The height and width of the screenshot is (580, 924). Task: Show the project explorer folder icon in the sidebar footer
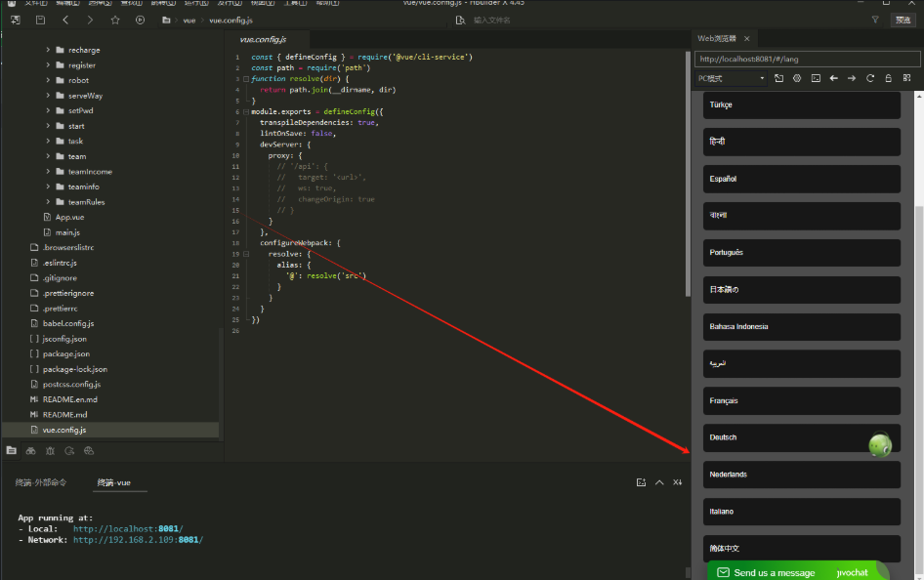pyautogui.click(x=11, y=451)
